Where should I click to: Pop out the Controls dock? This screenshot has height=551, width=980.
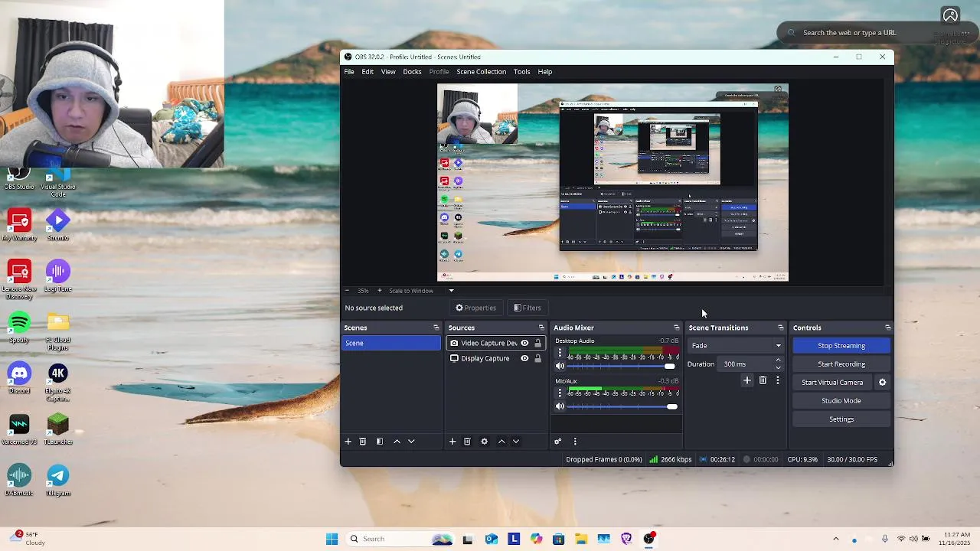coord(887,328)
